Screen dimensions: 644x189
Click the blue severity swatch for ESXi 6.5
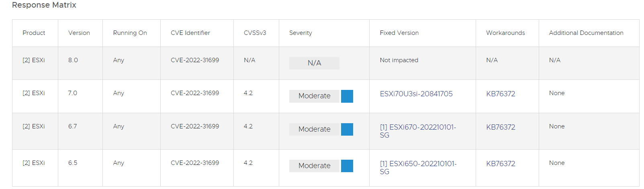pos(347,166)
